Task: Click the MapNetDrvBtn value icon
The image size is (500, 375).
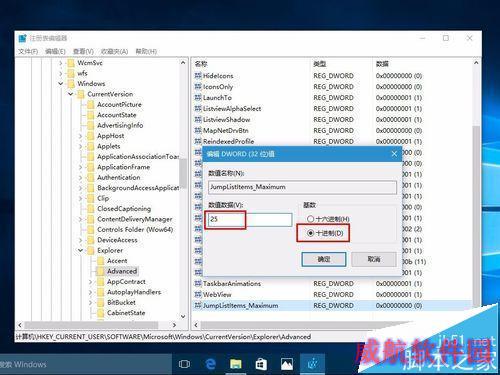Action: click(198, 131)
